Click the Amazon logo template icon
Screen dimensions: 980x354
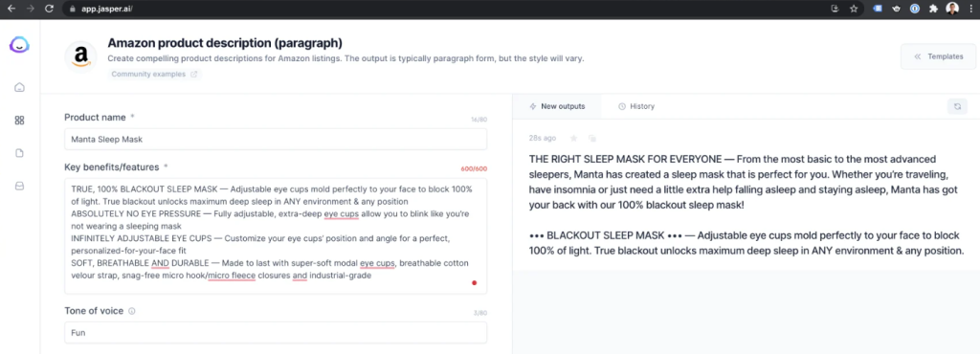(x=81, y=56)
